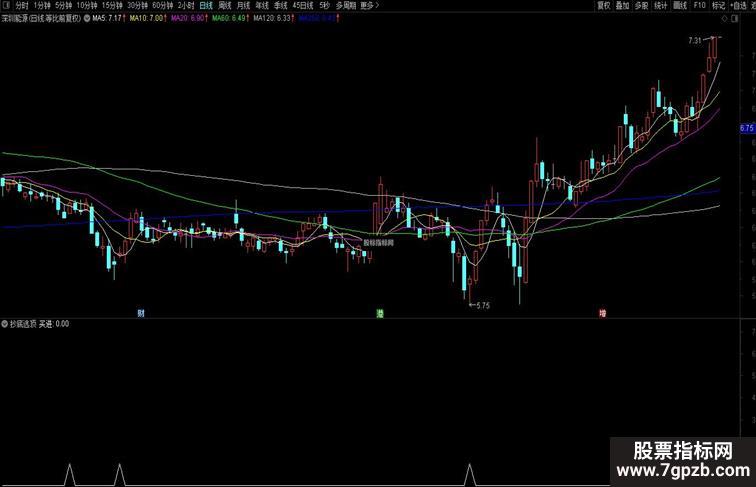The width and height of the screenshot is (756, 487).
Task: Open F10 company information
Action: click(700, 5)
